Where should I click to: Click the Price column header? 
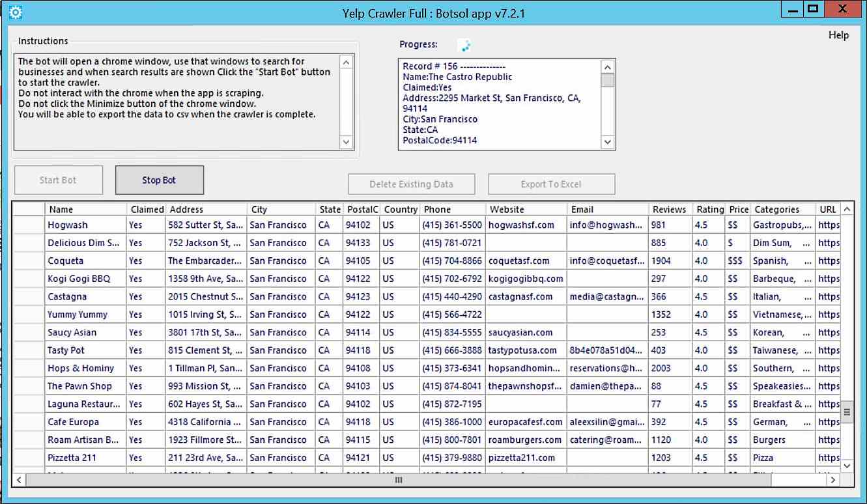point(739,210)
